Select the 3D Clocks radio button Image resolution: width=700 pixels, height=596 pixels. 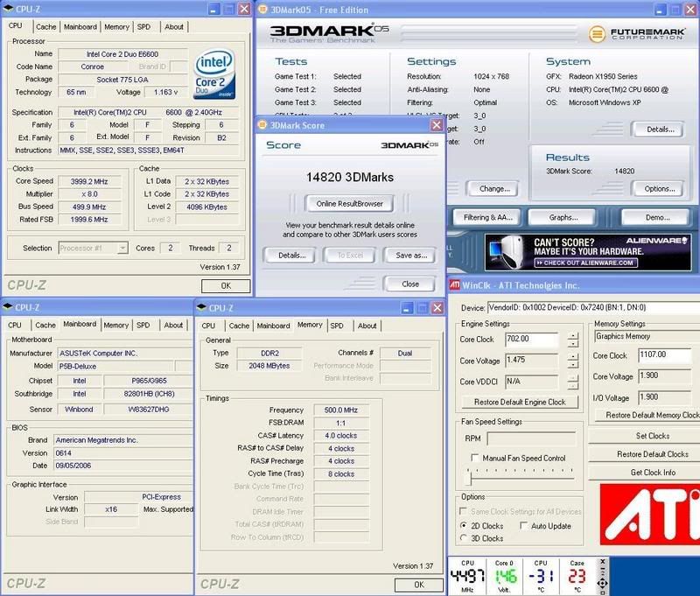464,538
